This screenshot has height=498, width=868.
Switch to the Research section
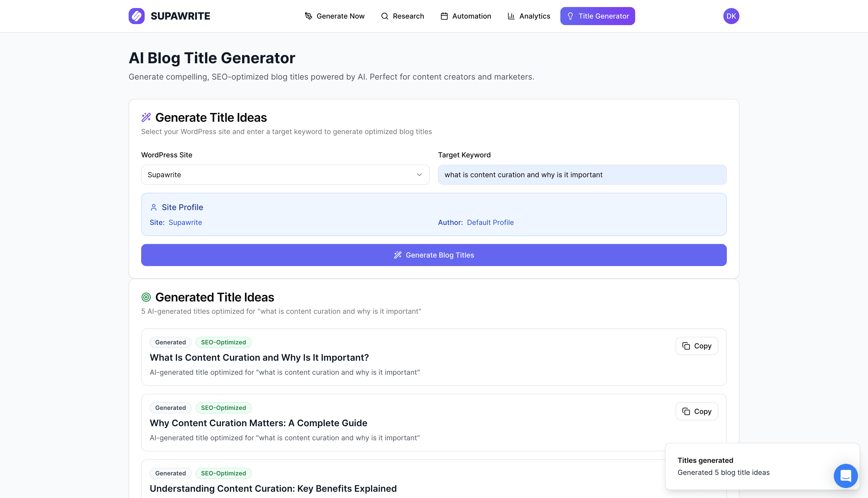(403, 16)
